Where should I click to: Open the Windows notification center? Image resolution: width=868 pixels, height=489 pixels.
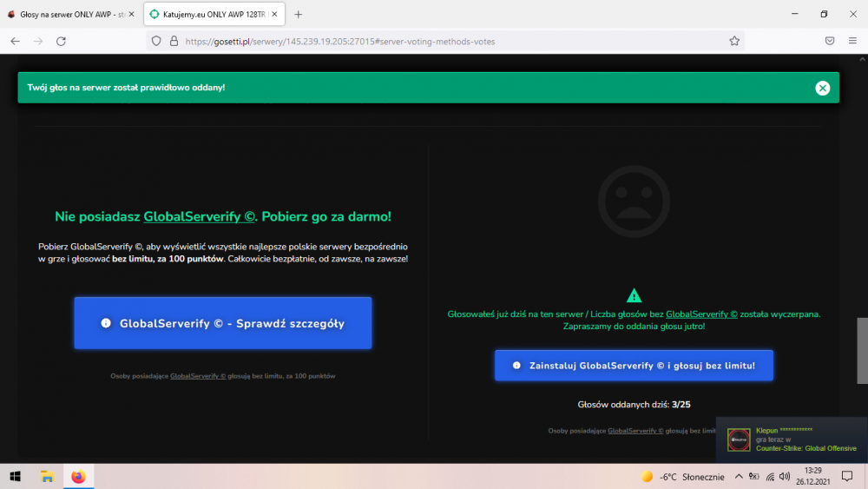coord(847,476)
